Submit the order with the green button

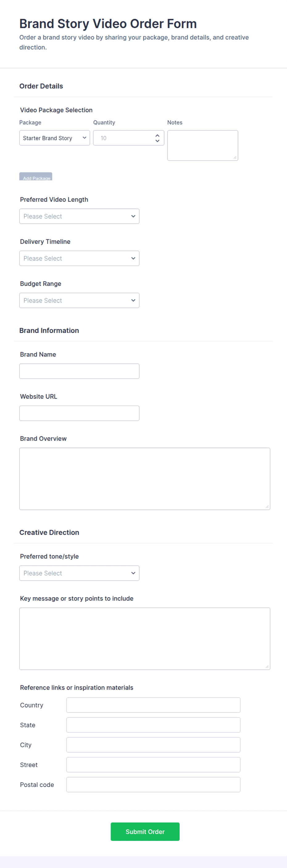point(145,832)
